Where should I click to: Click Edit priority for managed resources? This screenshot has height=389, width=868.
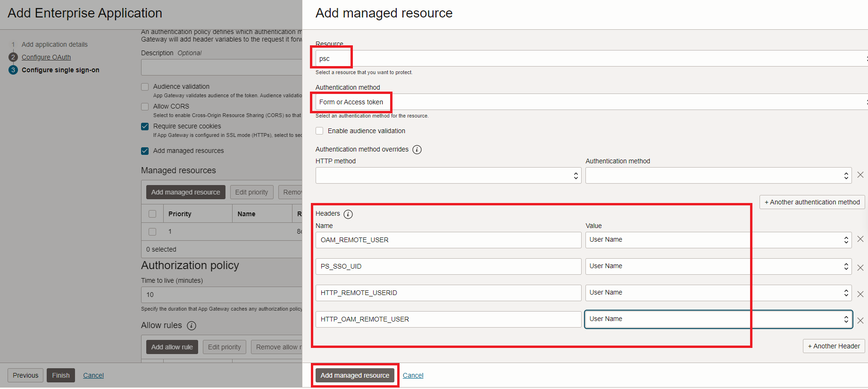[x=251, y=192]
